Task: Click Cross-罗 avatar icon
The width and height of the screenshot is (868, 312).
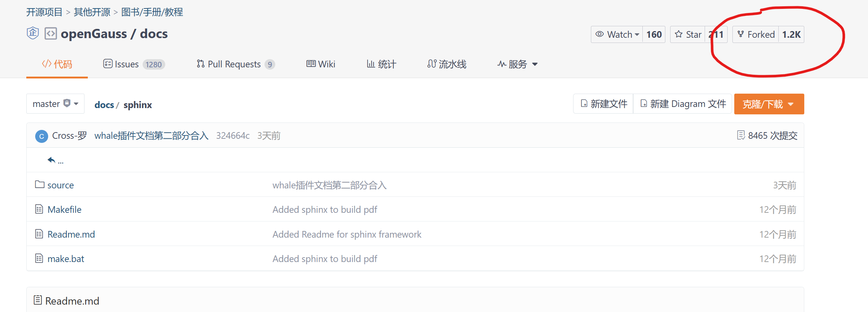Action: [41, 136]
